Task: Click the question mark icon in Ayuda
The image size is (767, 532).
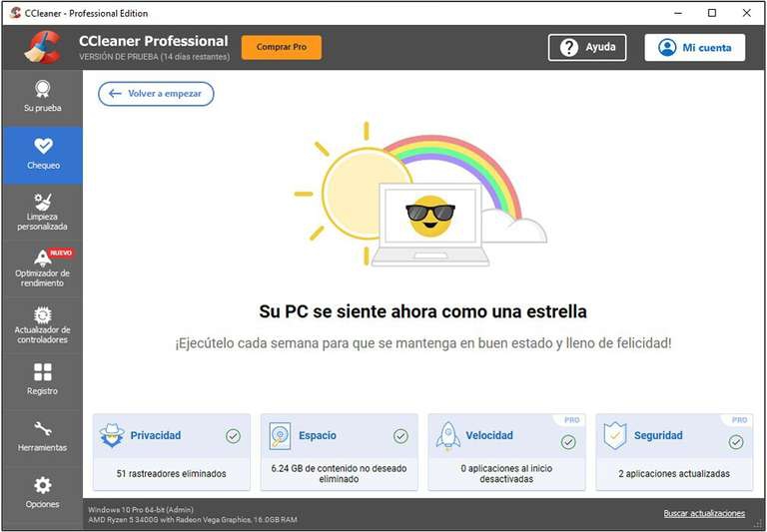Action: click(569, 48)
